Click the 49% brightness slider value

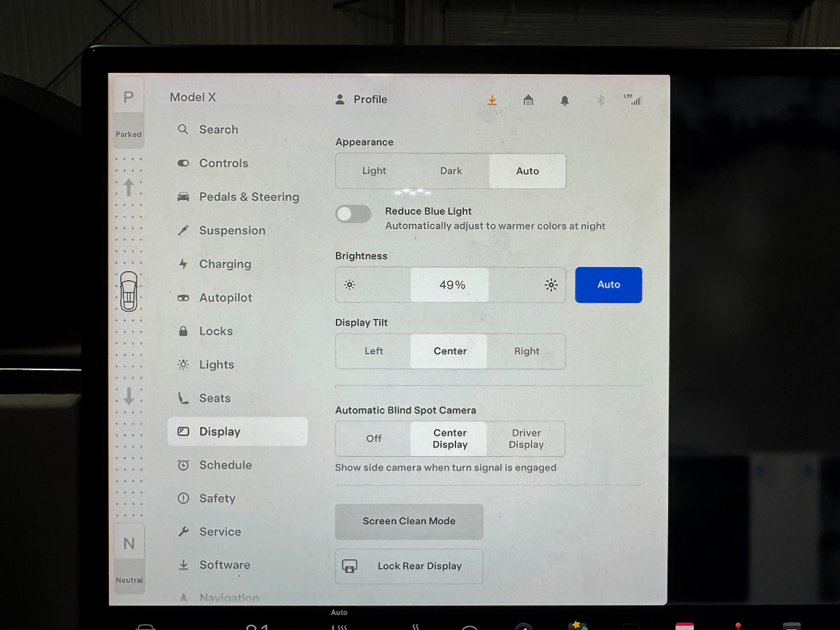[x=451, y=285]
